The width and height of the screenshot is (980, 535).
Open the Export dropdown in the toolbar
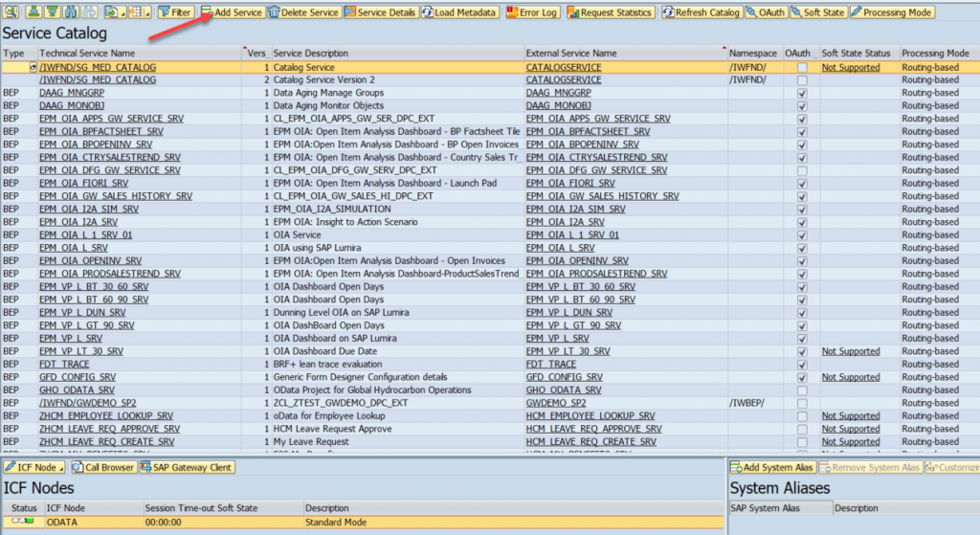coord(115,11)
